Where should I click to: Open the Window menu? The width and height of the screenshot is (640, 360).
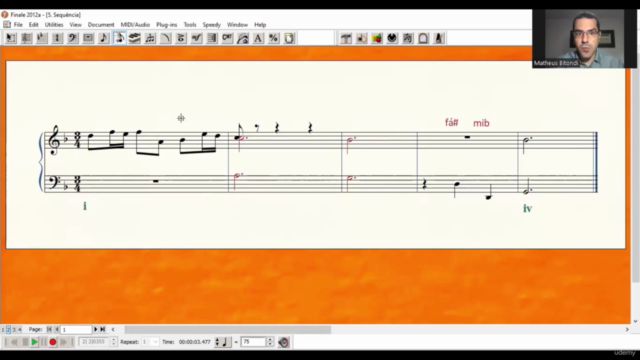pos(237,24)
